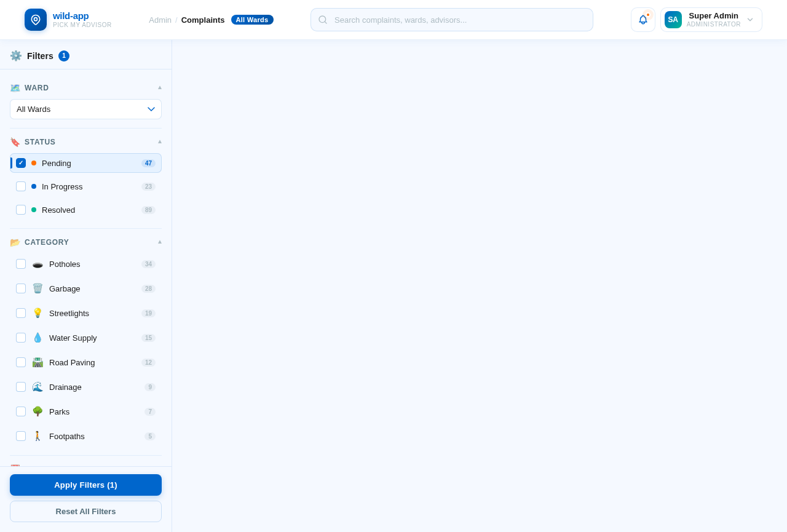Open the All Wards dropdown
This screenshot has width=787, height=532.
[x=85, y=109]
